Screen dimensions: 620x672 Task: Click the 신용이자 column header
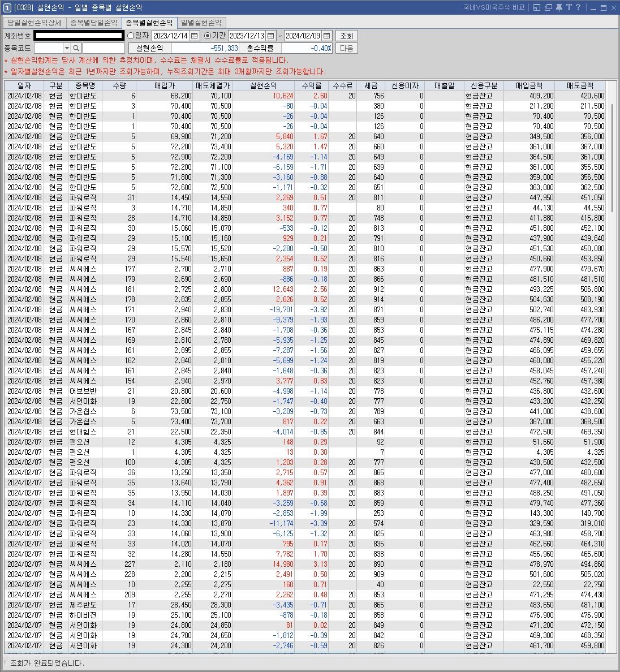[x=405, y=86]
